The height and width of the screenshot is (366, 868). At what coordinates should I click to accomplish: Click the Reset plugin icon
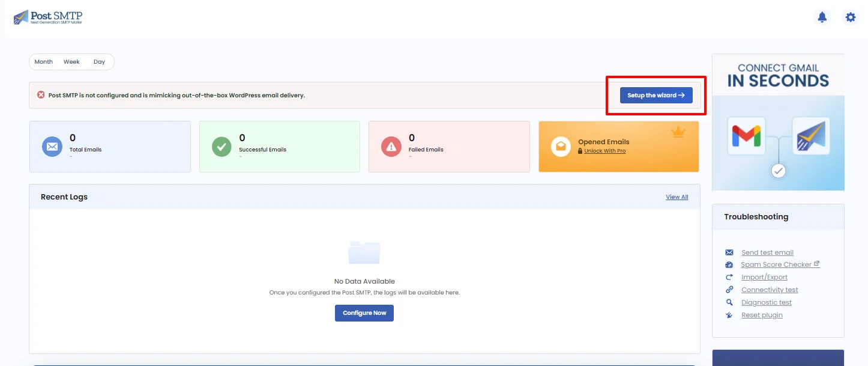(x=729, y=315)
